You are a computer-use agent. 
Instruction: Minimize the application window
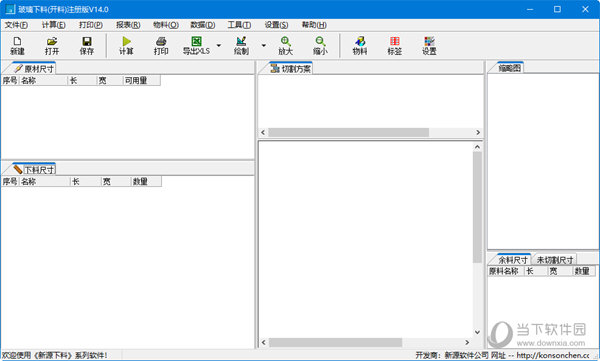(x=530, y=9)
